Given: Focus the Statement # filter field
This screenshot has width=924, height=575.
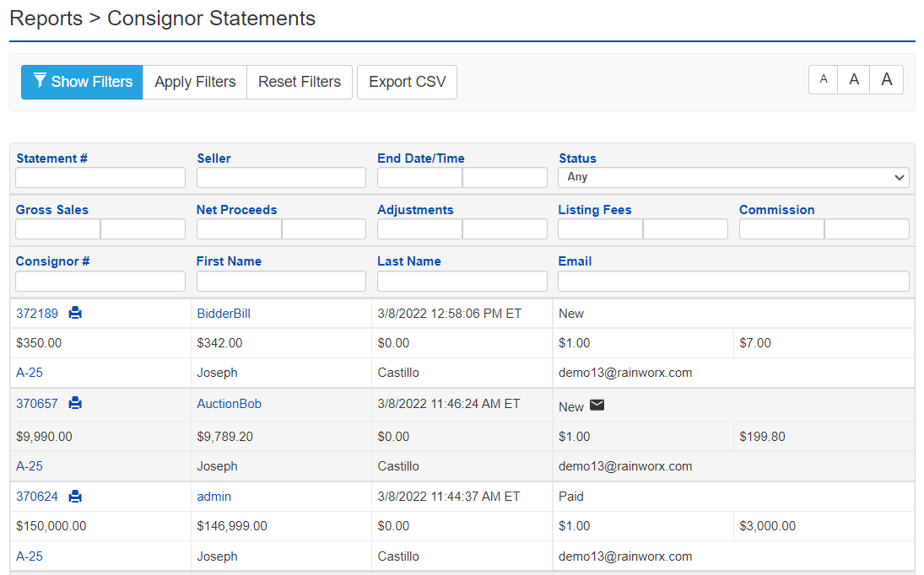Looking at the screenshot, I should [100, 178].
